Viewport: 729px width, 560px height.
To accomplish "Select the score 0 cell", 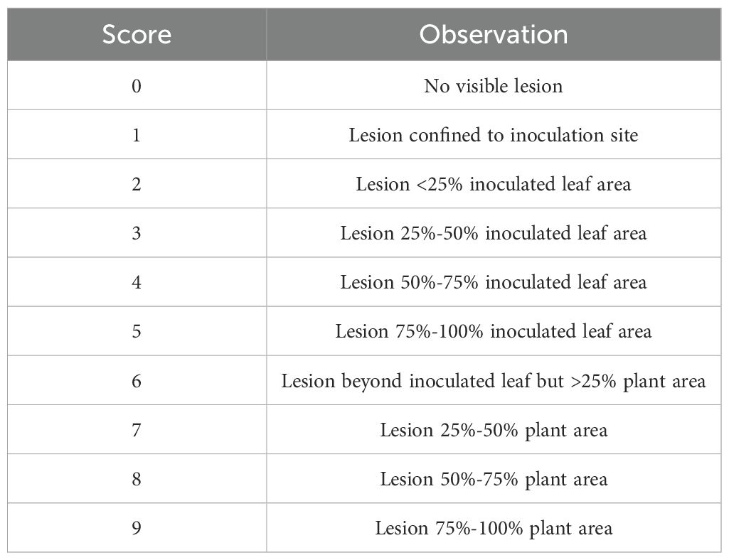I will 137,86.
